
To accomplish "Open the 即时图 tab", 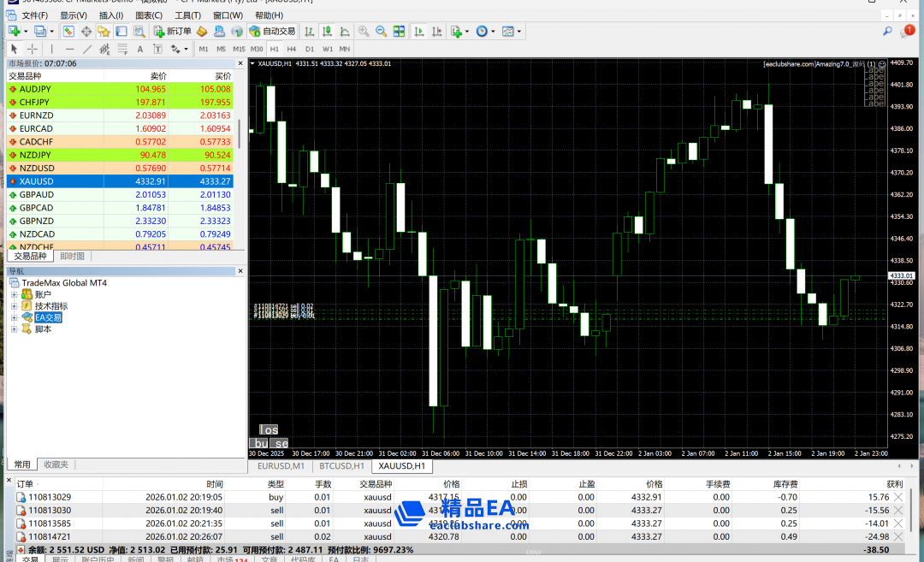I will tap(72, 256).
